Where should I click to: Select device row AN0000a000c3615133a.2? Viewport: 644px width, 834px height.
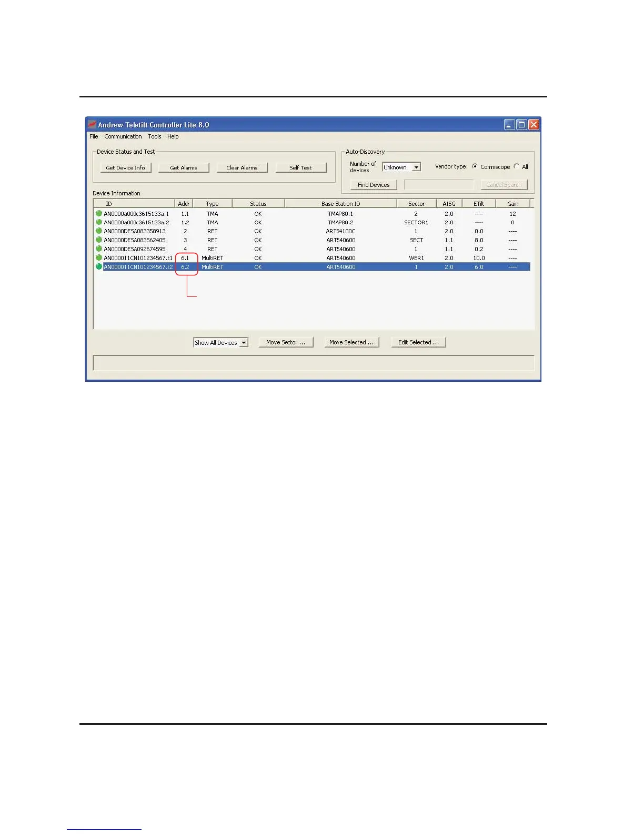[312, 222]
